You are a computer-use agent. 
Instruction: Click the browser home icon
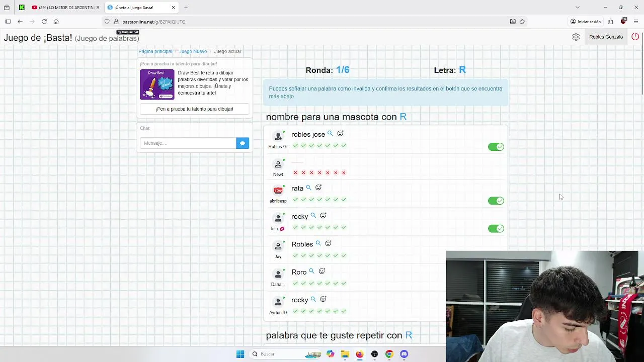click(x=56, y=22)
